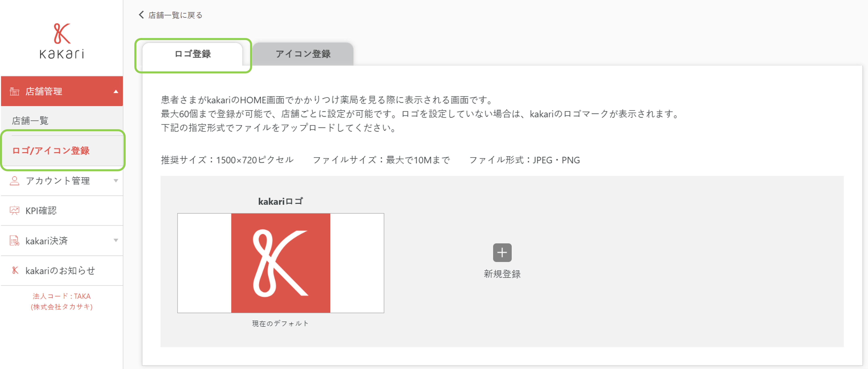The height and width of the screenshot is (369, 868).
Task: Open the kakari決済 menu item
Action: pyautogui.click(x=62, y=240)
